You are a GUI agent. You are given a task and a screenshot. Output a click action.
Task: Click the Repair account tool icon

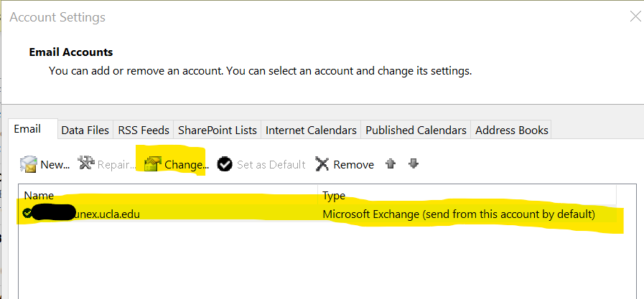point(86,164)
